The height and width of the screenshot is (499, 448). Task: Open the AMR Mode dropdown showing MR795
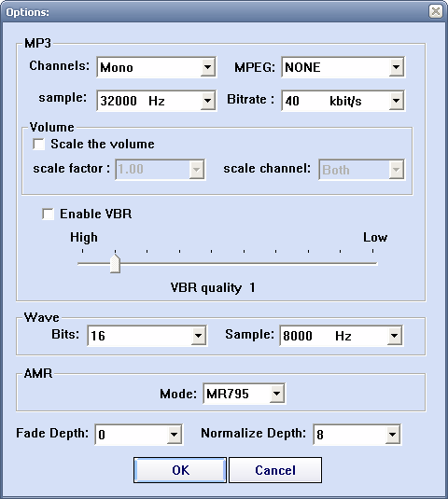click(x=245, y=394)
